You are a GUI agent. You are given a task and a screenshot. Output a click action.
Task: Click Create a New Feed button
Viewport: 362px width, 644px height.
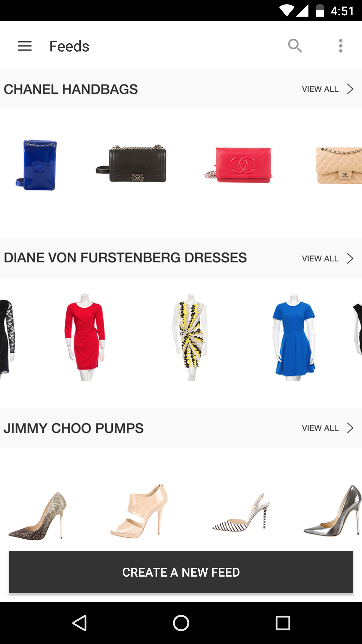click(181, 572)
